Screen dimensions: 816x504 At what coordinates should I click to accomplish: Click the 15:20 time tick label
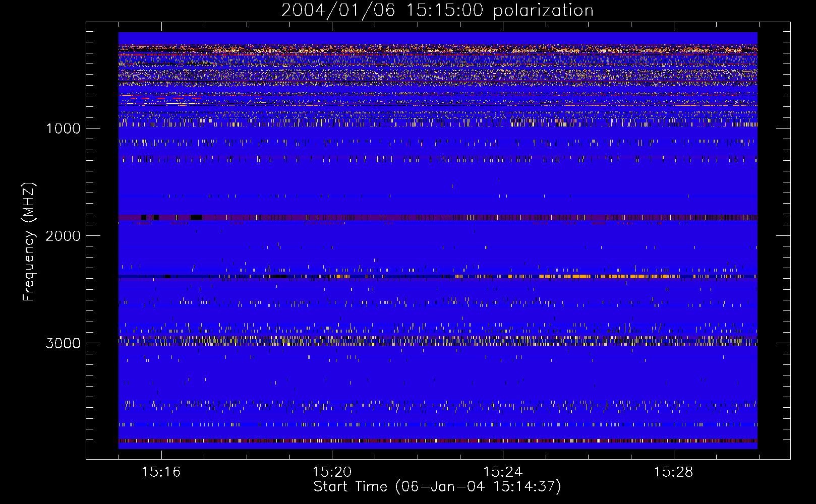point(332,472)
